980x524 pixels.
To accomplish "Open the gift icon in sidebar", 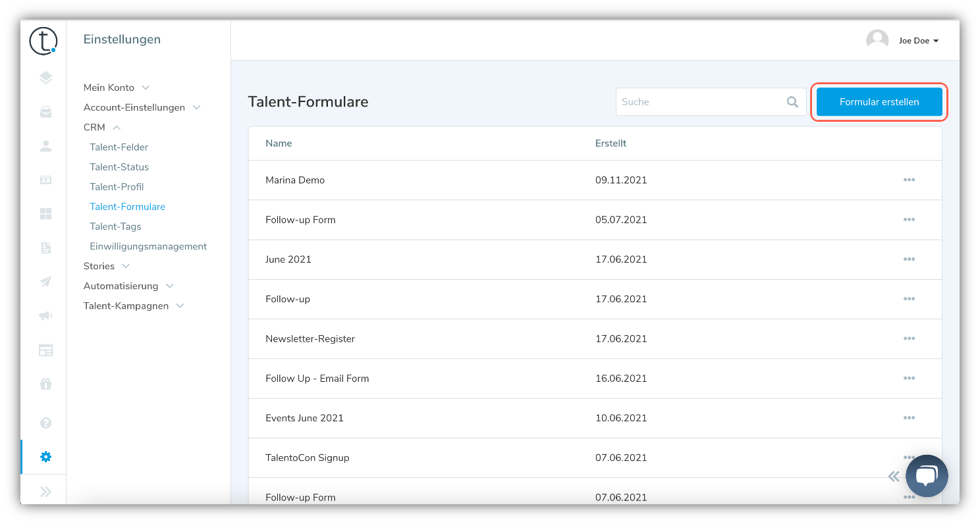I will [x=45, y=384].
